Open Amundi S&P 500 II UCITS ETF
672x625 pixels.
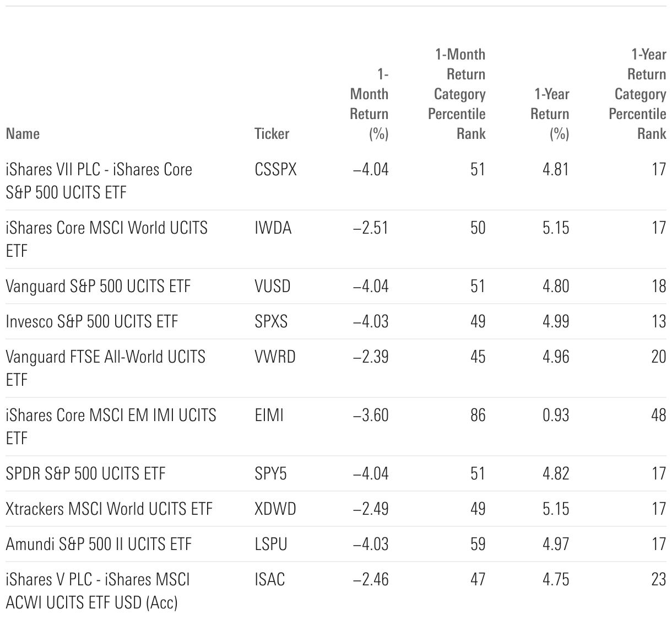click(99, 545)
